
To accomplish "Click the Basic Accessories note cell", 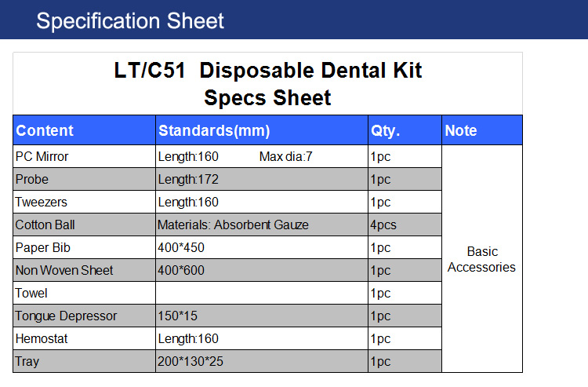I will point(482,259).
